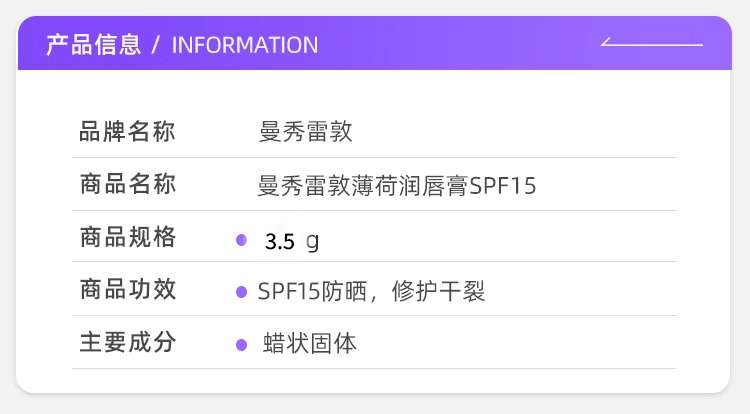Click the slash separator in header
Viewport: 750px width, 414px height.
157,45
